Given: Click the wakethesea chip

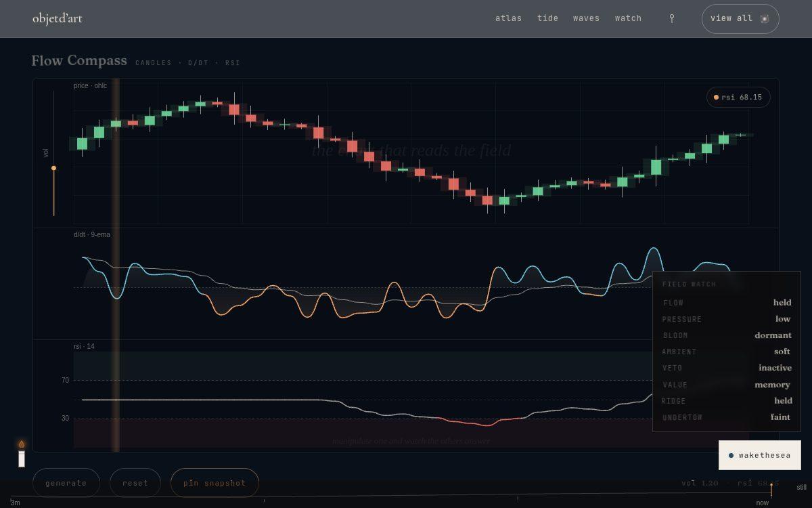Looking at the screenshot, I should coord(759,455).
